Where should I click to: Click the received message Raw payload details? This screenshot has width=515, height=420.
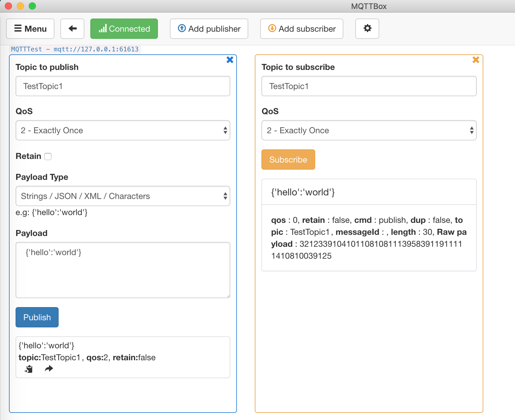coord(369,238)
